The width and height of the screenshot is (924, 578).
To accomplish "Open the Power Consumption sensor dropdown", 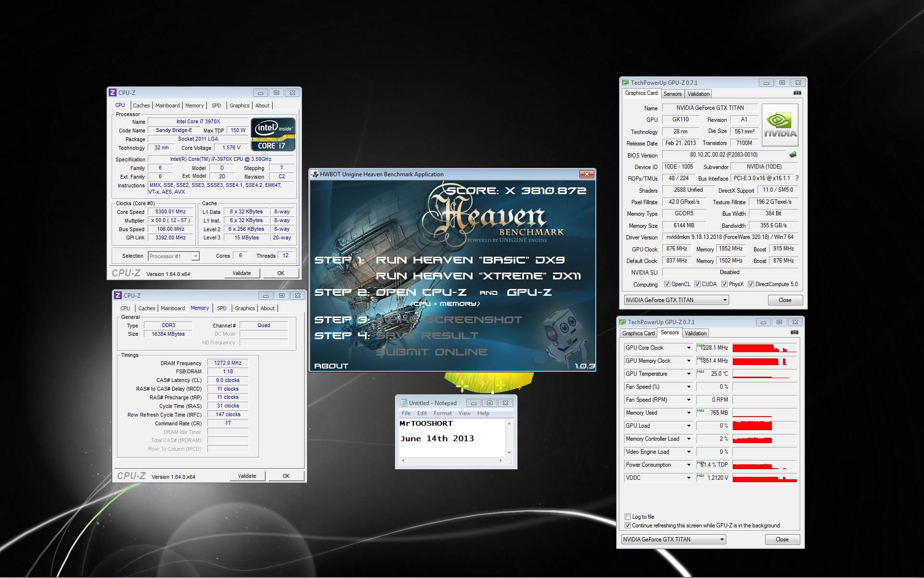I will pyautogui.click(x=689, y=465).
